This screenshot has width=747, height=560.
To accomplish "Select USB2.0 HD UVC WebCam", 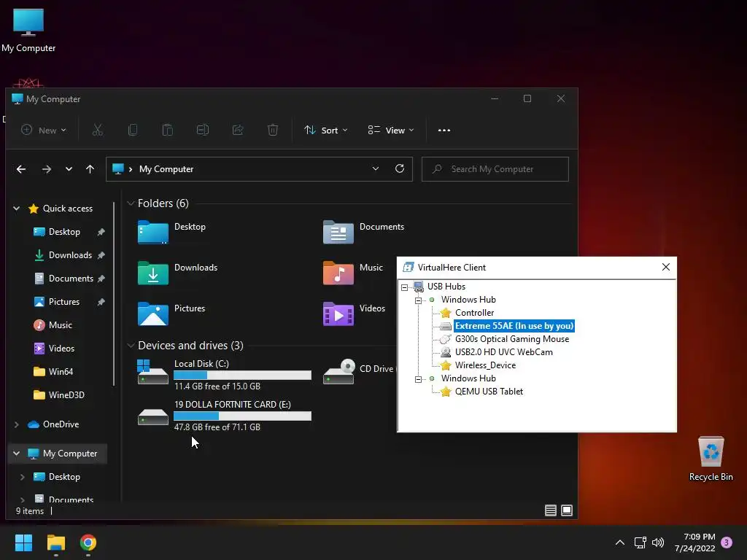I will tap(503, 352).
